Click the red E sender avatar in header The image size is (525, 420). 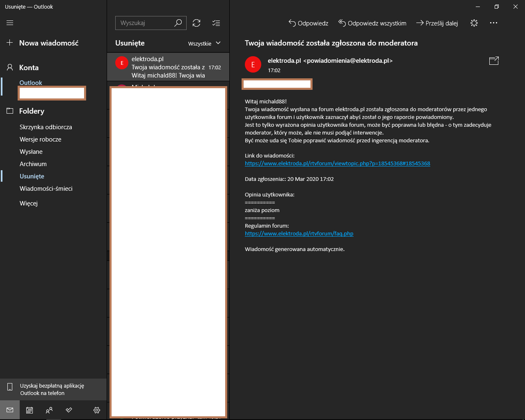[253, 64]
